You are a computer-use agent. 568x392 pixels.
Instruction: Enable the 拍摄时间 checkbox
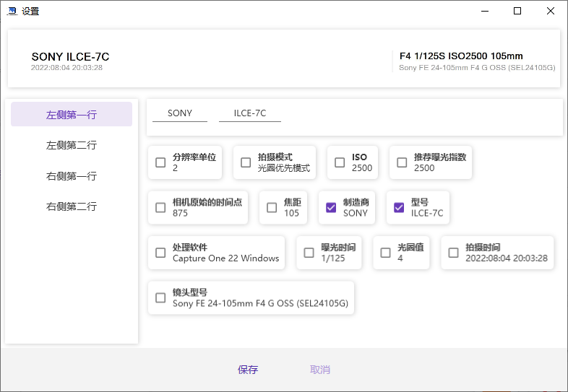(x=454, y=253)
